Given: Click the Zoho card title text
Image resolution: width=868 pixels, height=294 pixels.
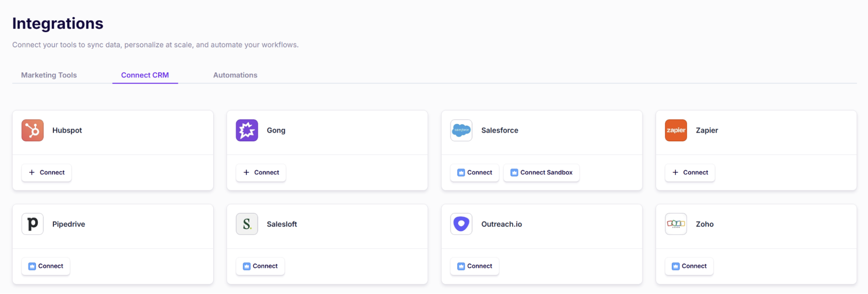Looking at the screenshot, I should pyautogui.click(x=705, y=224).
